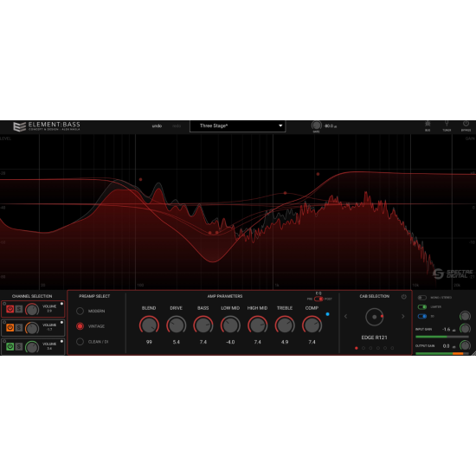
Task: Click the Gate -80.0 value
Action: pos(329,126)
